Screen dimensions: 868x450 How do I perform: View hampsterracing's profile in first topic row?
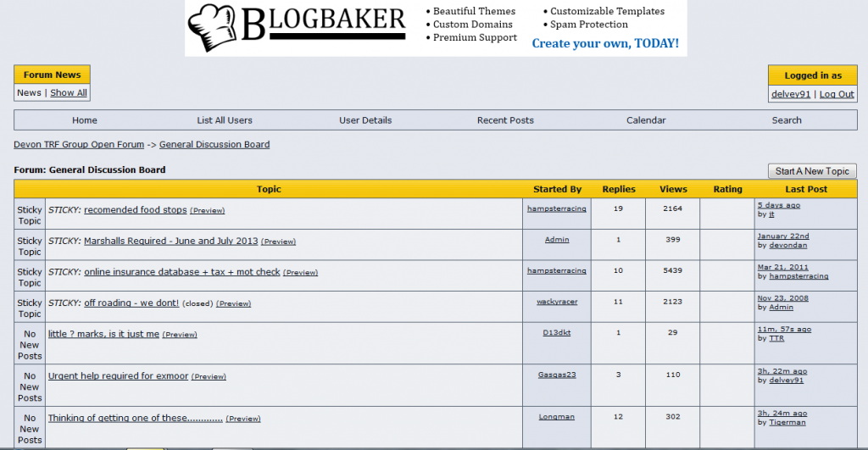[x=556, y=208]
